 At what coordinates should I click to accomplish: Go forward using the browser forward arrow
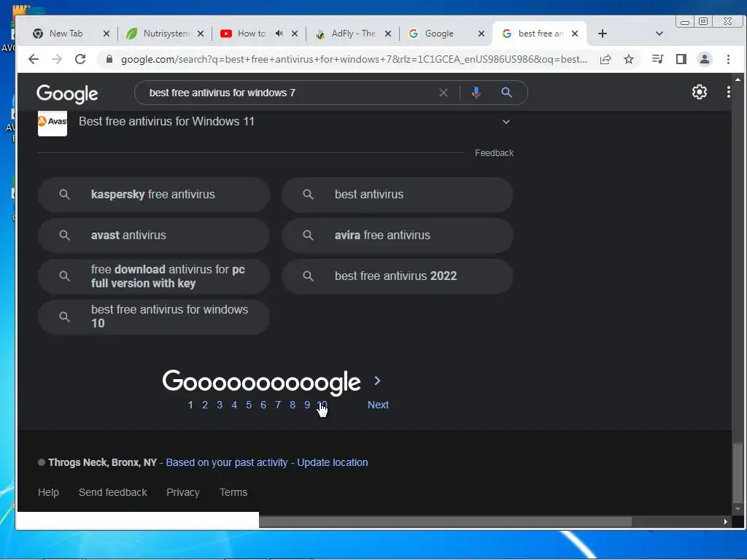click(x=57, y=59)
